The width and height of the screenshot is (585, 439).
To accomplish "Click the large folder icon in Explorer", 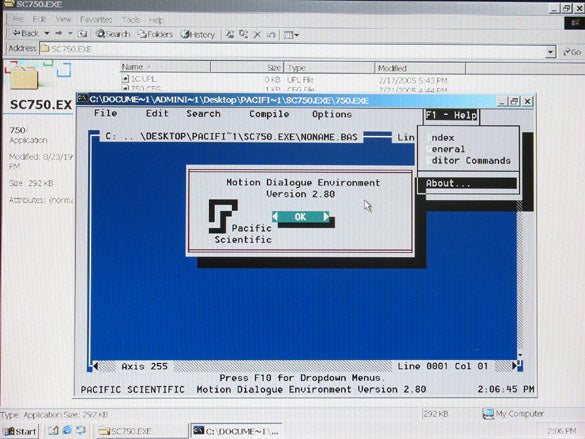I will click(x=24, y=78).
